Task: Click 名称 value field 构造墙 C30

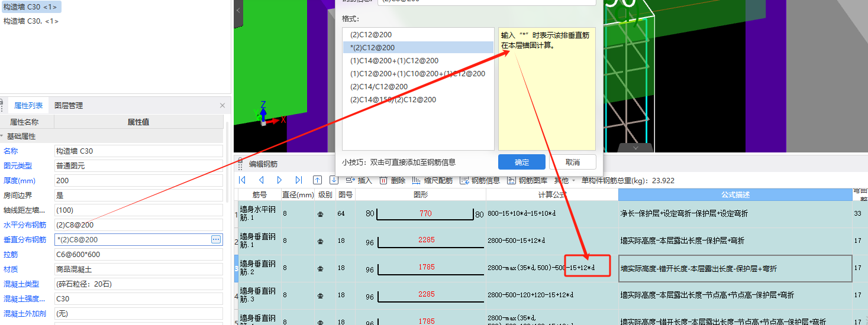Action: click(138, 151)
